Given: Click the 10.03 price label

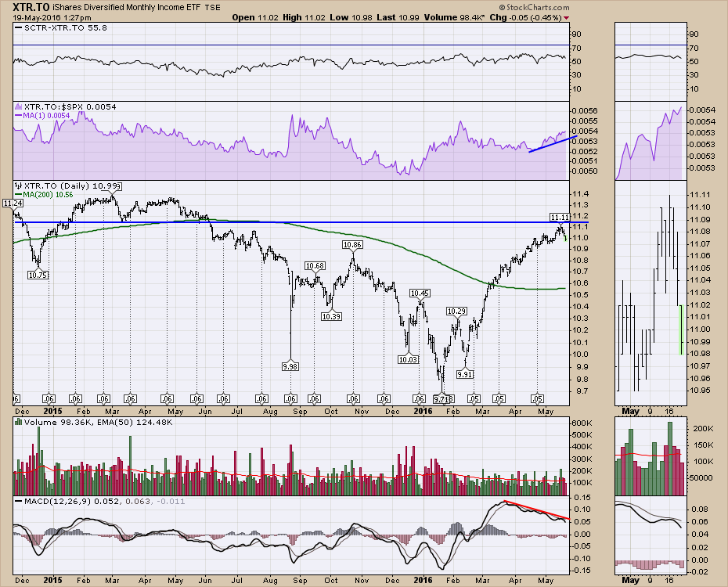Looking at the screenshot, I should coord(408,359).
